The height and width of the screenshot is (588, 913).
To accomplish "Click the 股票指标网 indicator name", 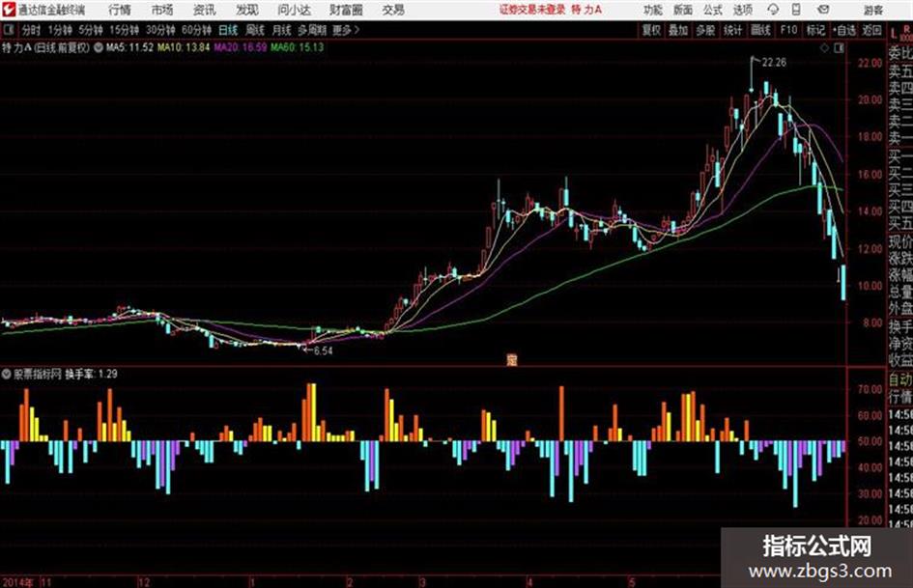I will tap(38, 374).
